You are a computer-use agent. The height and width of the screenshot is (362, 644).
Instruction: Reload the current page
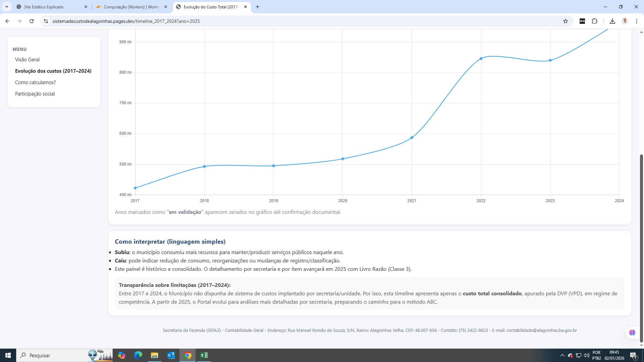click(32, 21)
